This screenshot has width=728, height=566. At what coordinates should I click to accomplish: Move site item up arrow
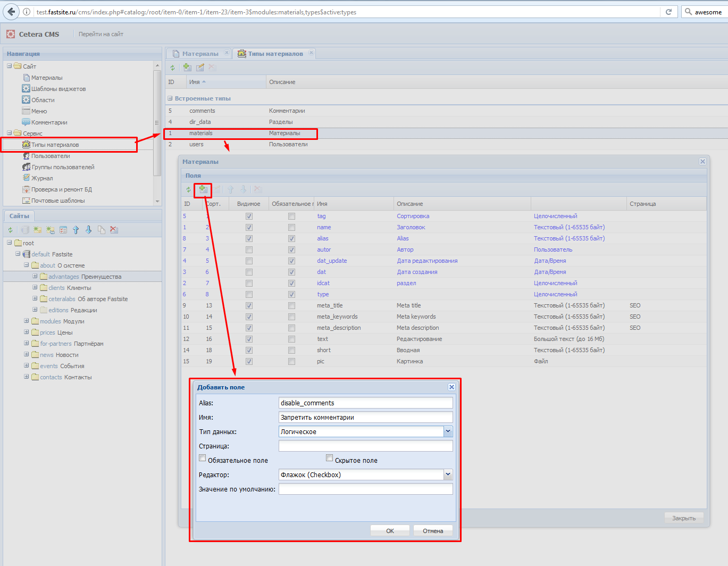click(76, 230)
